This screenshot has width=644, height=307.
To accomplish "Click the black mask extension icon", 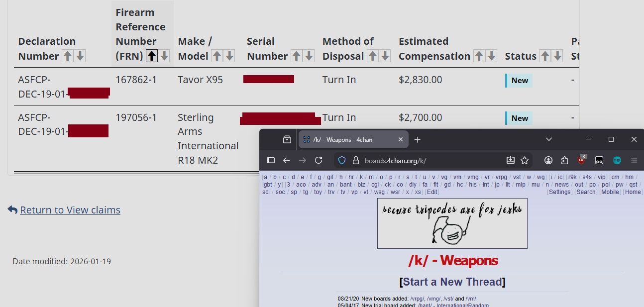I will (x=599, y=160).
